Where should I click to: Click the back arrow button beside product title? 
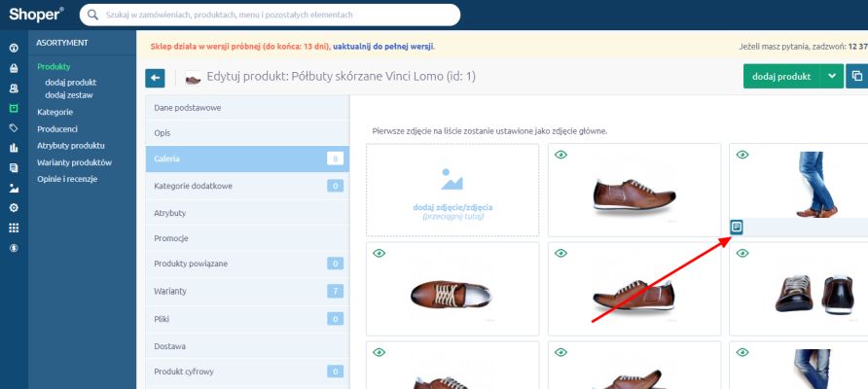click(x=155, y=77)
